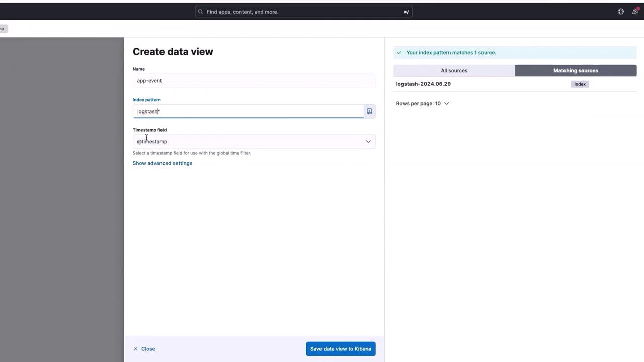Open the Help menu lifebuoy icon
The width and height of the screenshot is (644, 362).
(621, 12)
